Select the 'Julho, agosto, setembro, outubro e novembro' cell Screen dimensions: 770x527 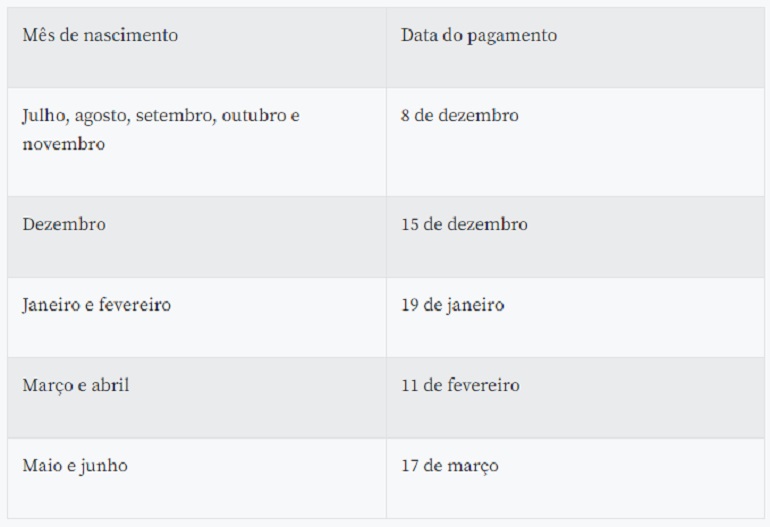[x=197, y=142]
